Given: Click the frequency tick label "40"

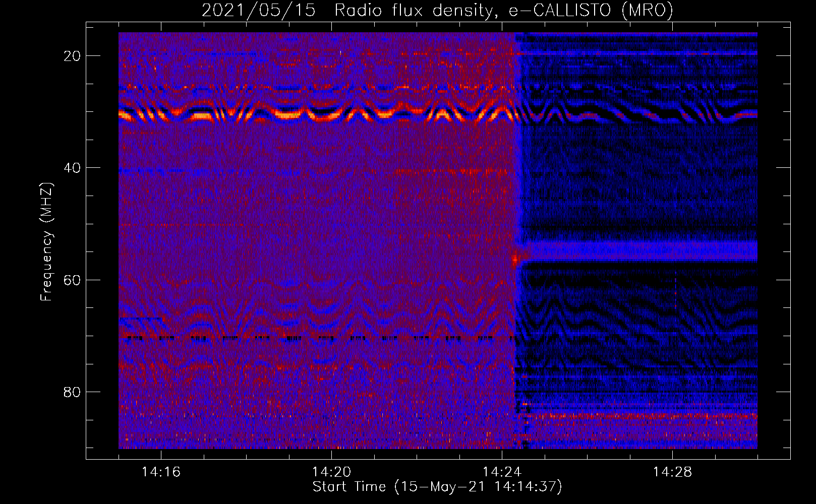Looking at the screenshot, I should 73,168.
